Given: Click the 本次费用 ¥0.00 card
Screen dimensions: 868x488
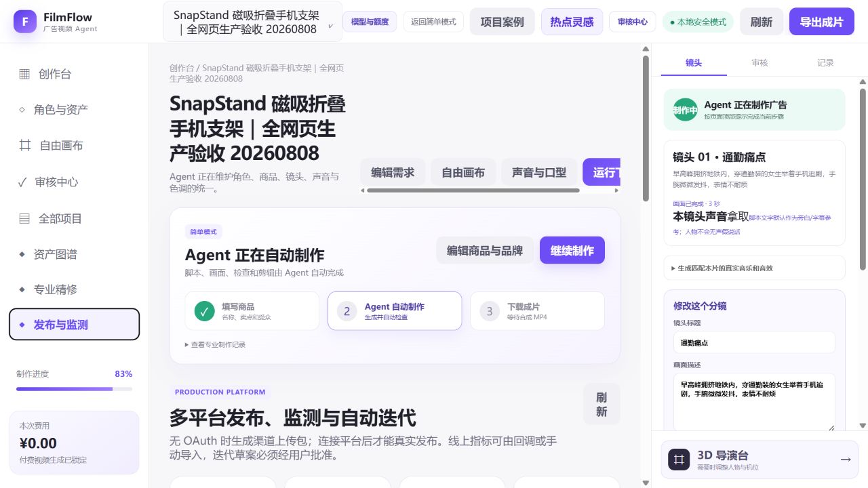Looking at the screenshot, I should (x=74, y=443).
